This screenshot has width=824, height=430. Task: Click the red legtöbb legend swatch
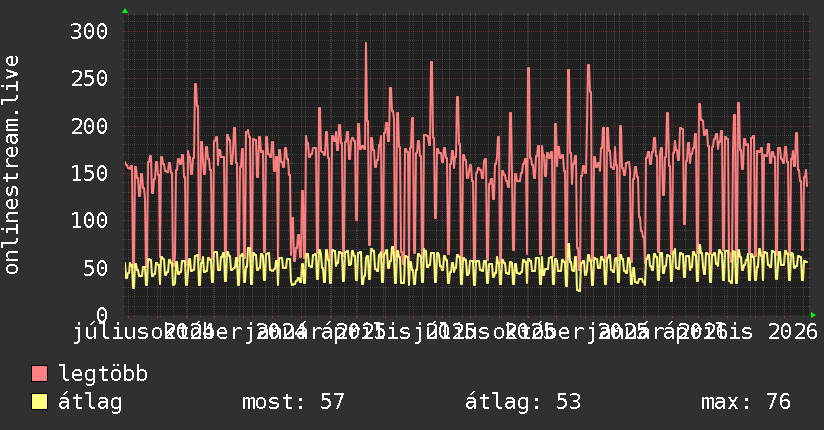pos(39,373)
